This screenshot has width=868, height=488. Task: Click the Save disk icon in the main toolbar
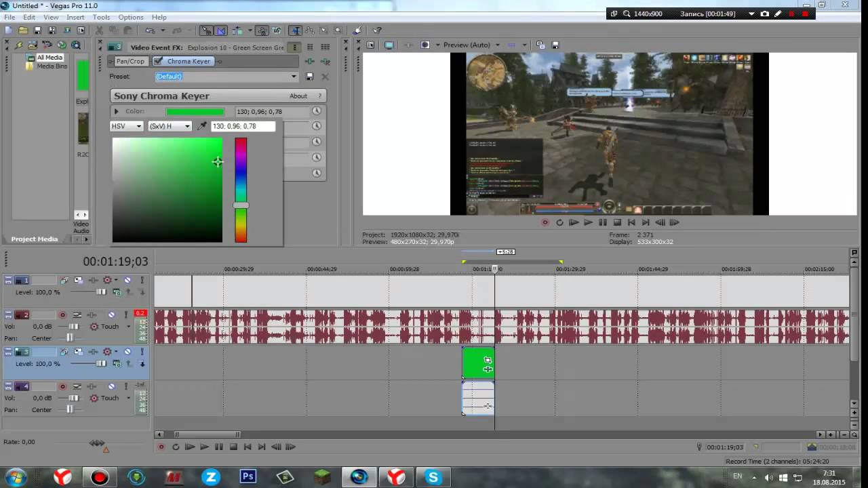(37, 30)
